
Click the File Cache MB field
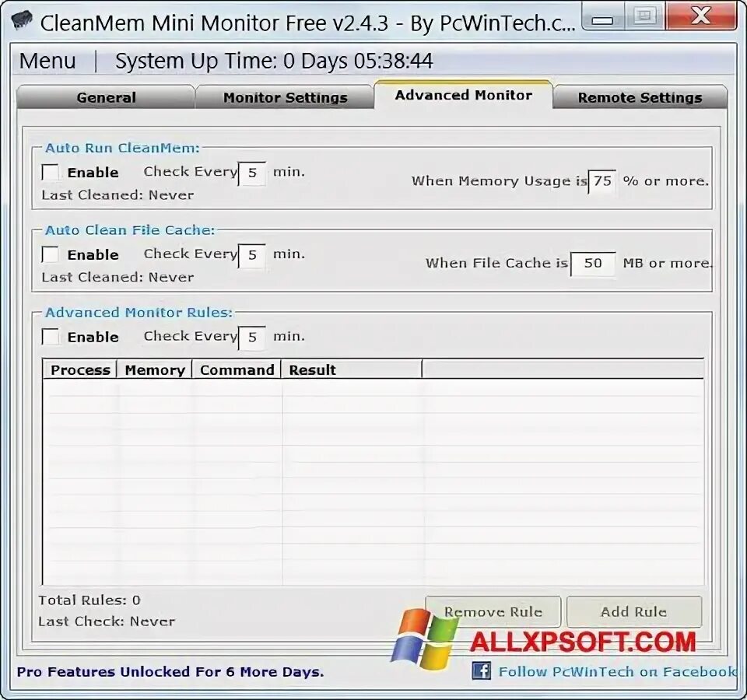coord(593,264)
